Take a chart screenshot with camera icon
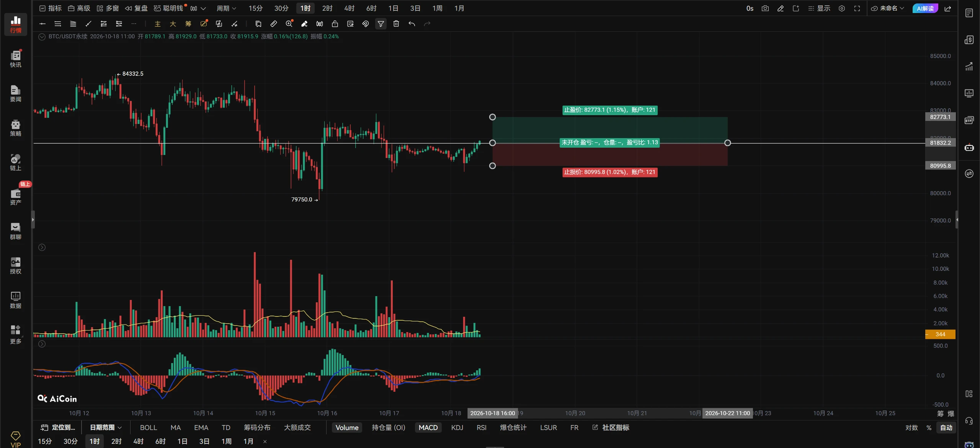This screenshot has width=980, height=448. click(x=765, y=8)
